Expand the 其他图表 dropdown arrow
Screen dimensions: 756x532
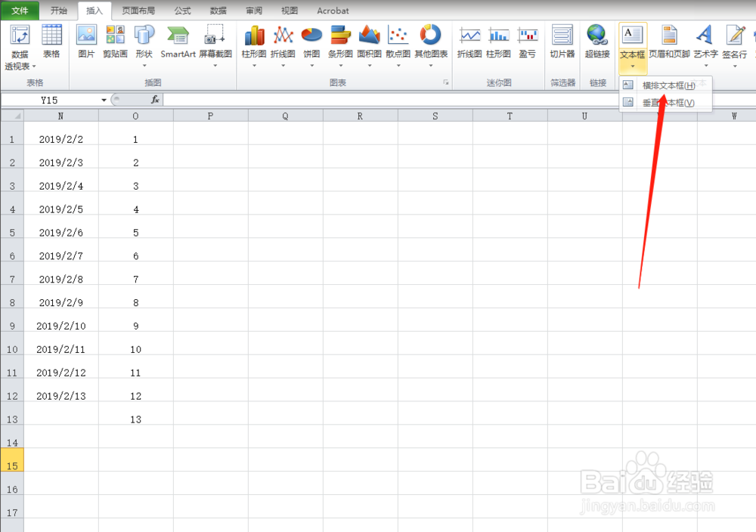pyautogui.click(x=431, y=66)
